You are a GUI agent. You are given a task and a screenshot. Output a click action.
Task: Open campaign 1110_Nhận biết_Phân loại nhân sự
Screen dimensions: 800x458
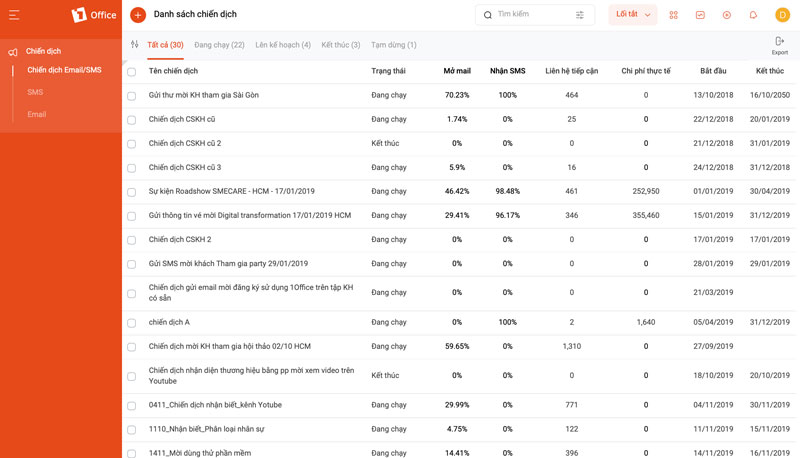pos(207,428)
